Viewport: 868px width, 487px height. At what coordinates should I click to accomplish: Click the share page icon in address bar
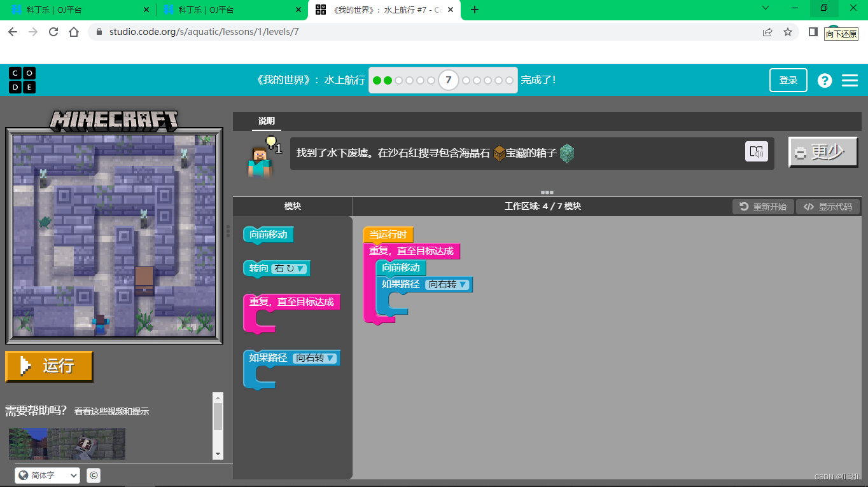click(x=767, y=32)
